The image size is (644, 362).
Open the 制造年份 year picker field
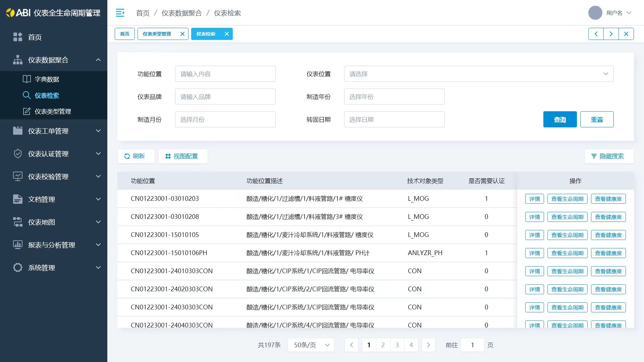394,97
